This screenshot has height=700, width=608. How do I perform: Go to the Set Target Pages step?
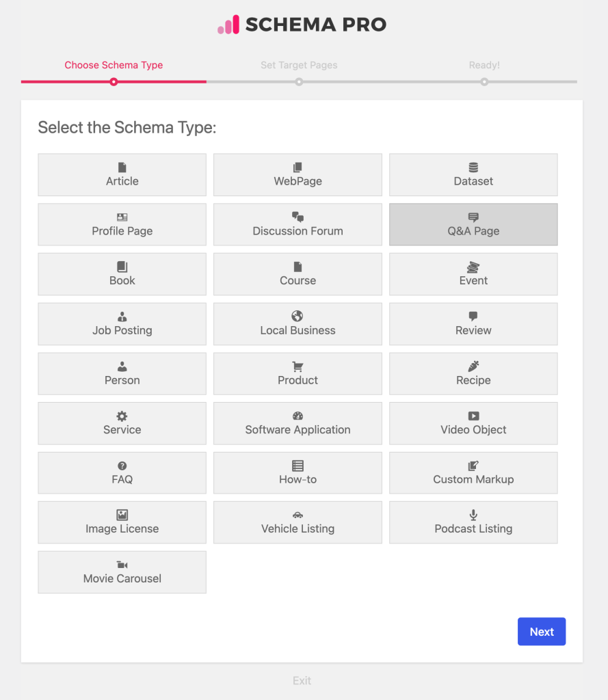point(299,65)
